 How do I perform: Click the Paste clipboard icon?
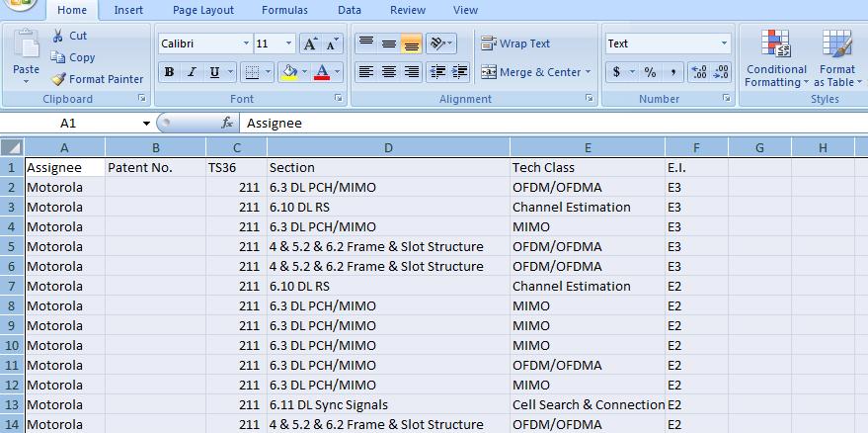pos(26,44)
